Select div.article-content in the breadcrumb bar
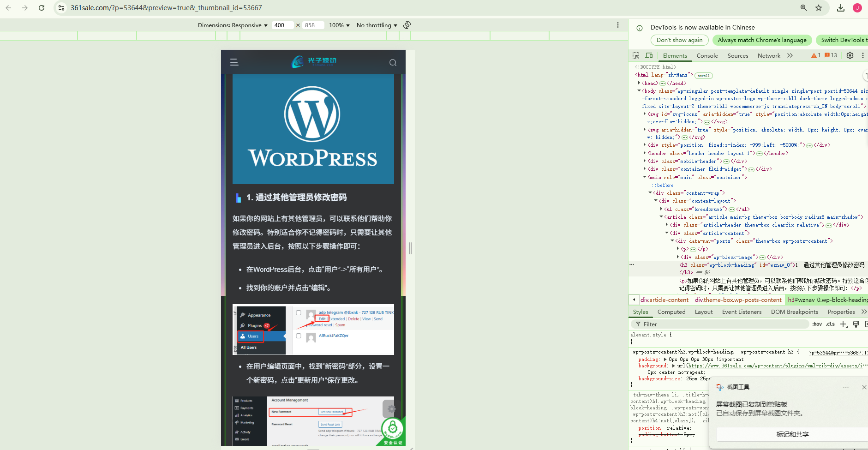 pyautogui.click(x=664, y=300)
